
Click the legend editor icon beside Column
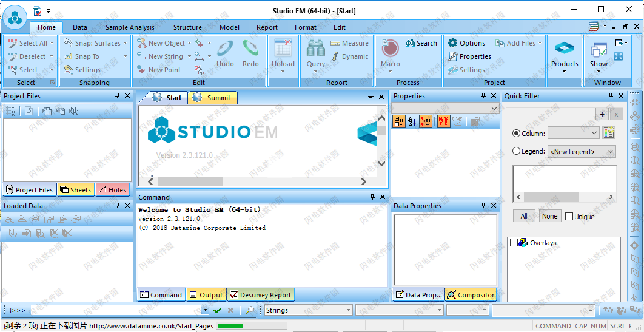click(x=609, y=133)
